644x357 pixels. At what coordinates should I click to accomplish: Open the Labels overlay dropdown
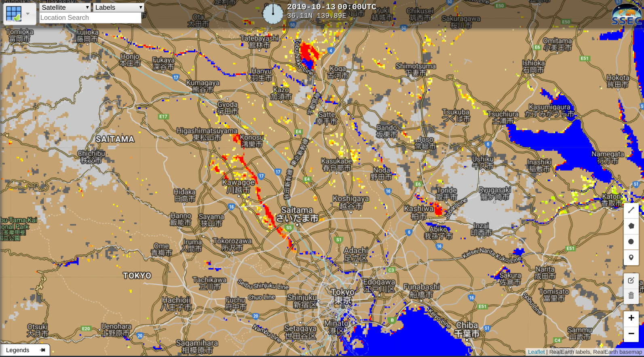(119, 7)
